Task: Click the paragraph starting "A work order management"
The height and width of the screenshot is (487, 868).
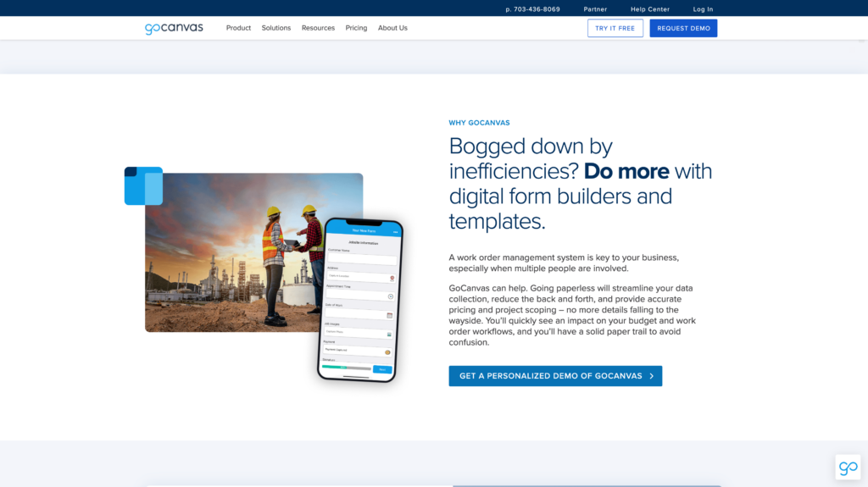Action: tap(564, 263)
